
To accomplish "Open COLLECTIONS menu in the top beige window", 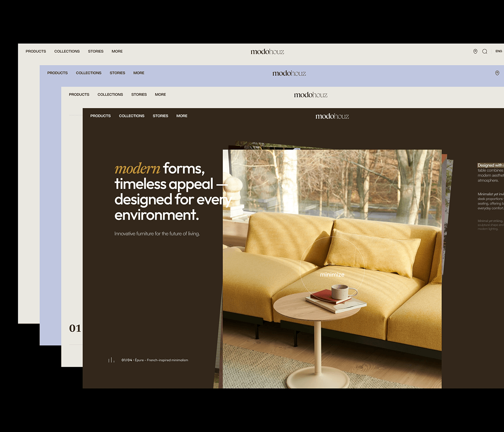I will coord(67,51).
